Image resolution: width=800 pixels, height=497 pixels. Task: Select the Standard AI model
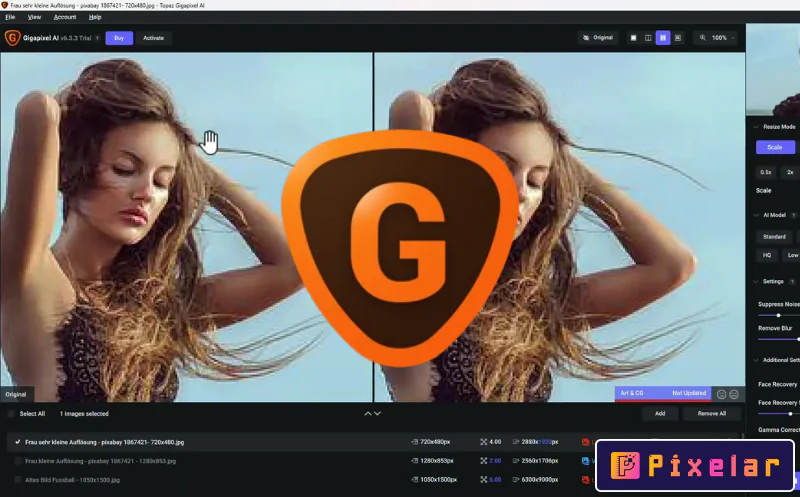pyautogui.click(x=774, y=237)
